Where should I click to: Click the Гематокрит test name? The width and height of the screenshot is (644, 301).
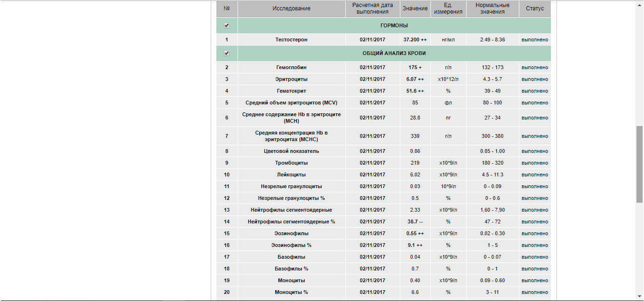click(x=291, y=91)
